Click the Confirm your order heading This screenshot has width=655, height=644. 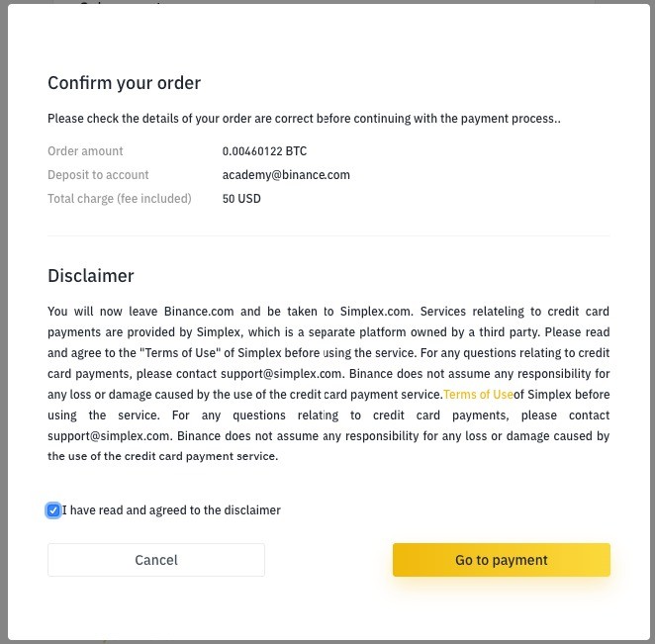coord(124,83)
